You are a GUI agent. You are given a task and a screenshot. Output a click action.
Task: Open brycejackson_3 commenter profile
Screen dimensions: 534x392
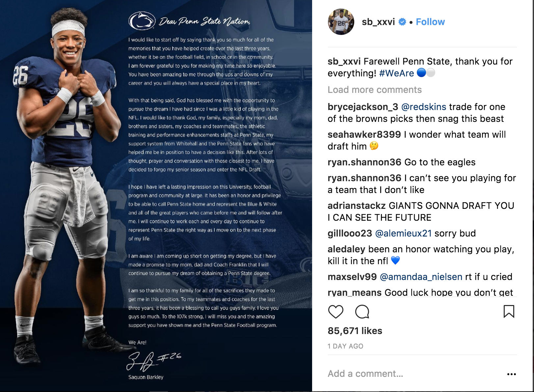coord(363,107)
